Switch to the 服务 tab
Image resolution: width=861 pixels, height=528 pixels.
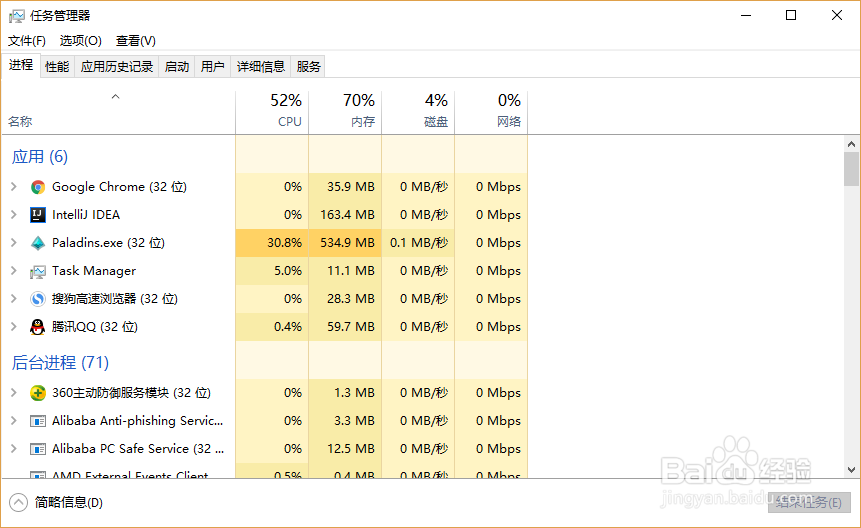tap(308, 67)
